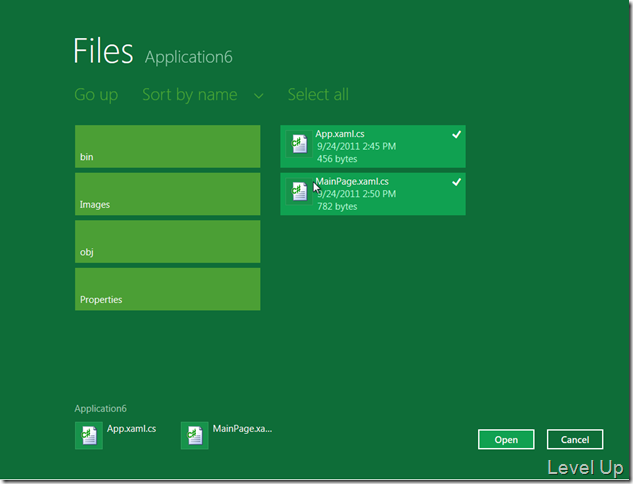633x484 pixels.
Task: Click MainPage.xa... icon in the selection basket
Action: 195,436
